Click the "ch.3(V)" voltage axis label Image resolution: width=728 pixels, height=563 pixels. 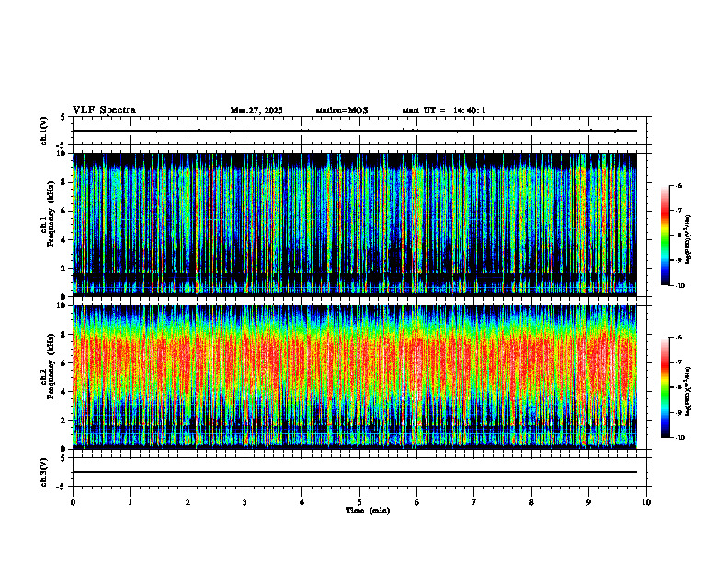click(x=44, y=473)
